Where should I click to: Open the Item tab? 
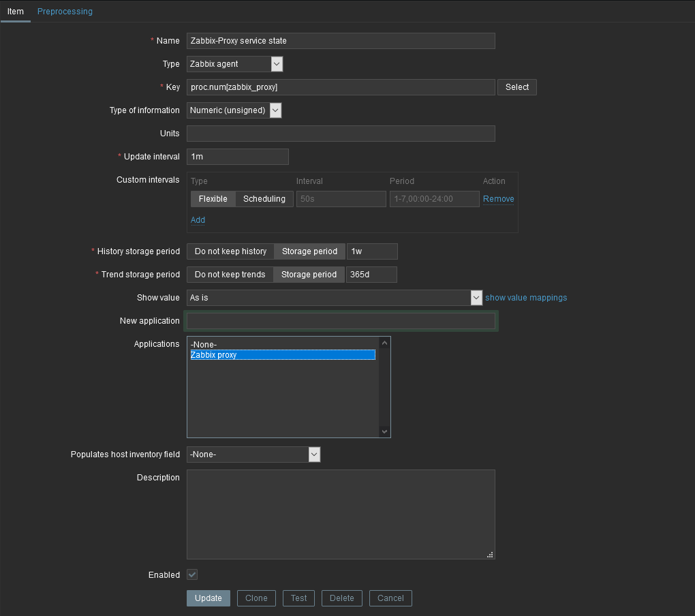(15, 12)
